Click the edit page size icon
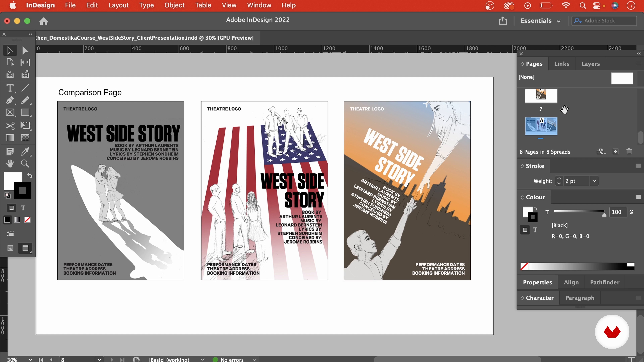Screen dimensions: 644x362 601,152
